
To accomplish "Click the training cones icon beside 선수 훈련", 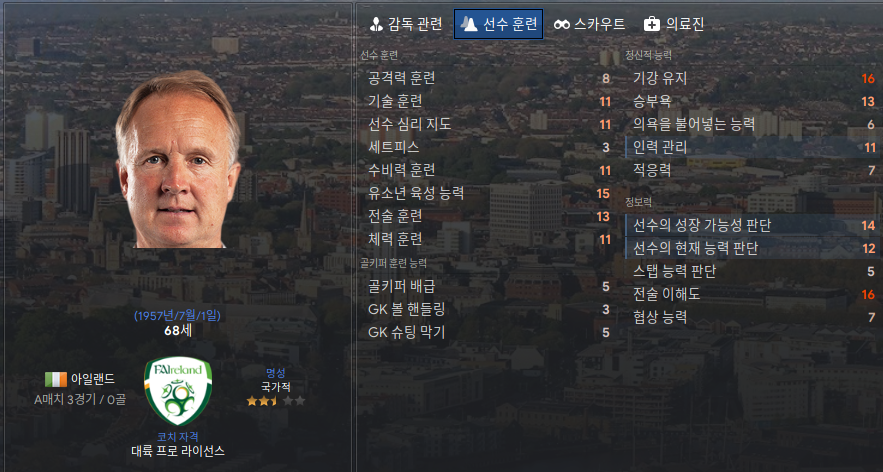I will [469, 24].
